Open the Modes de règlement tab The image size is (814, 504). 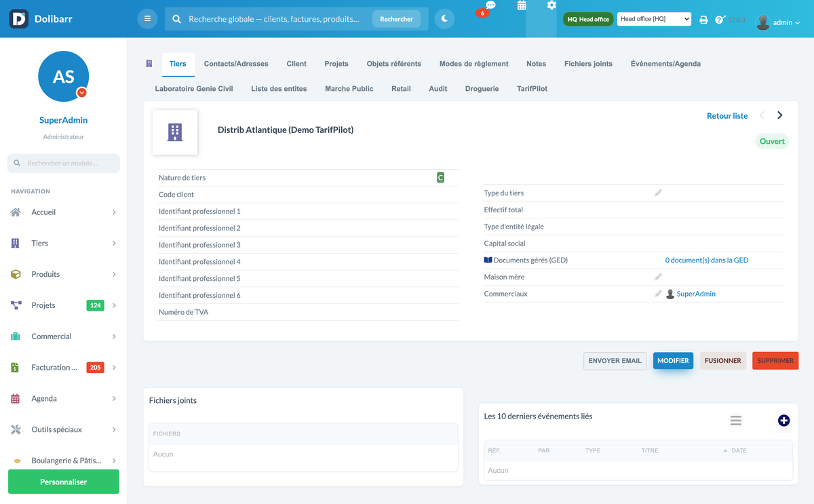[473, 64]
